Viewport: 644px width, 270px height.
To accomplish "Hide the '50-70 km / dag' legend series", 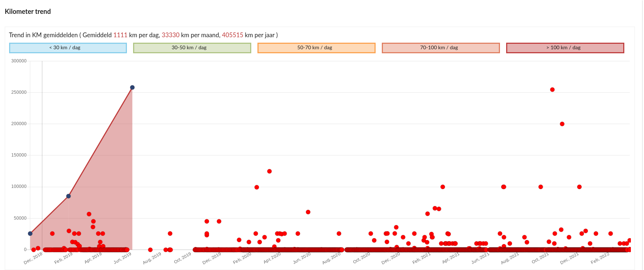I will click(316, 48).
